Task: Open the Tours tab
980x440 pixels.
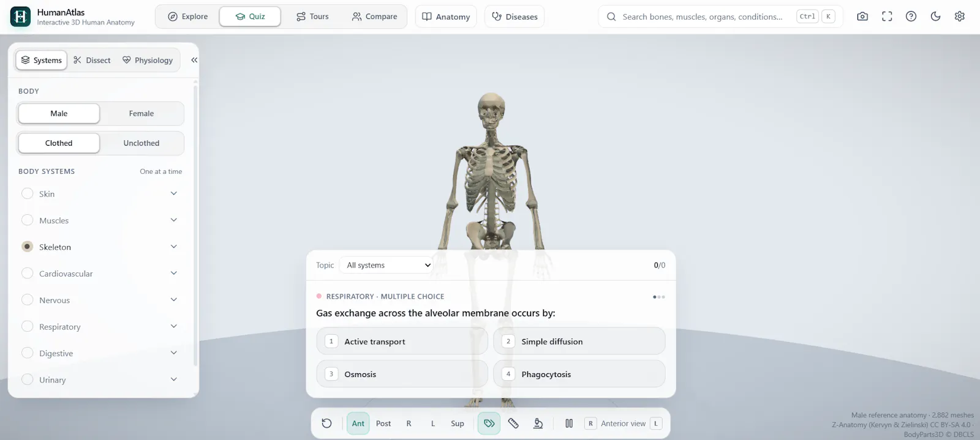Action: 312,17
